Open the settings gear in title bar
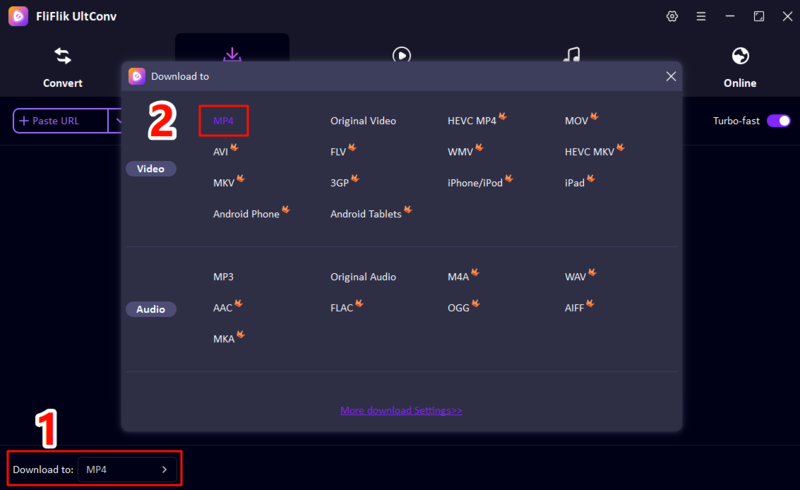The image size is (800, 490). [x=672, y=16]
